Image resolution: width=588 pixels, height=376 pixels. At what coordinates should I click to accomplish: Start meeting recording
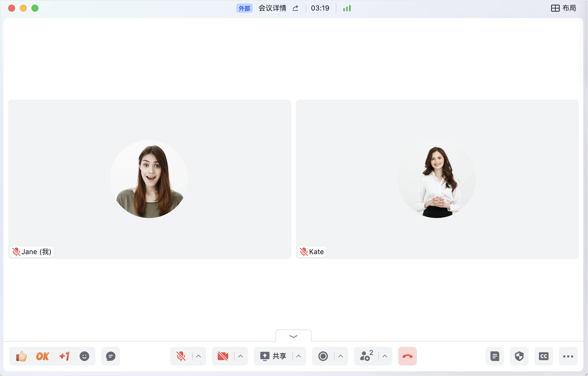click(x=323, y=356)
